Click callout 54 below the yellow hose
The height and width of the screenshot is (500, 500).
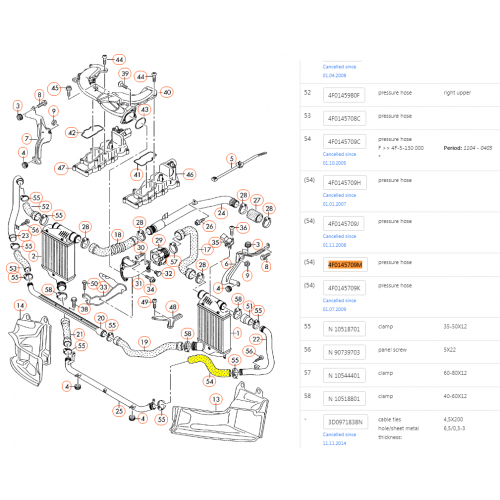point(209,381)
